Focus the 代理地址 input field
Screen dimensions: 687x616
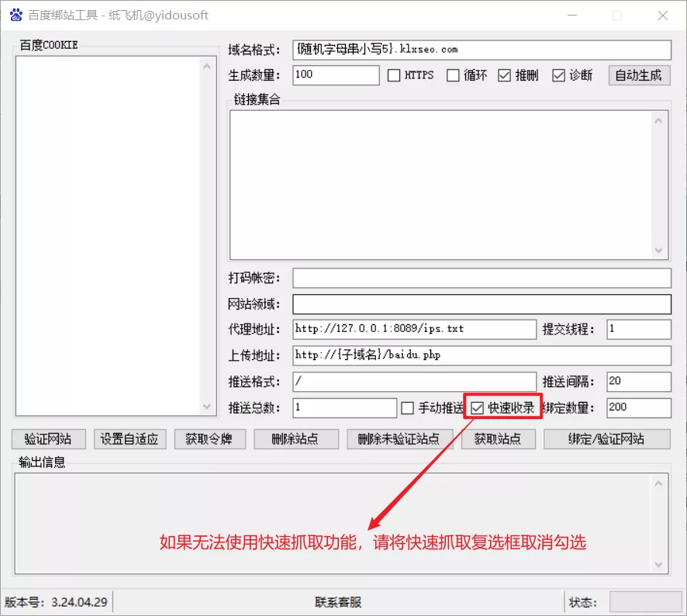pos(414,329)
